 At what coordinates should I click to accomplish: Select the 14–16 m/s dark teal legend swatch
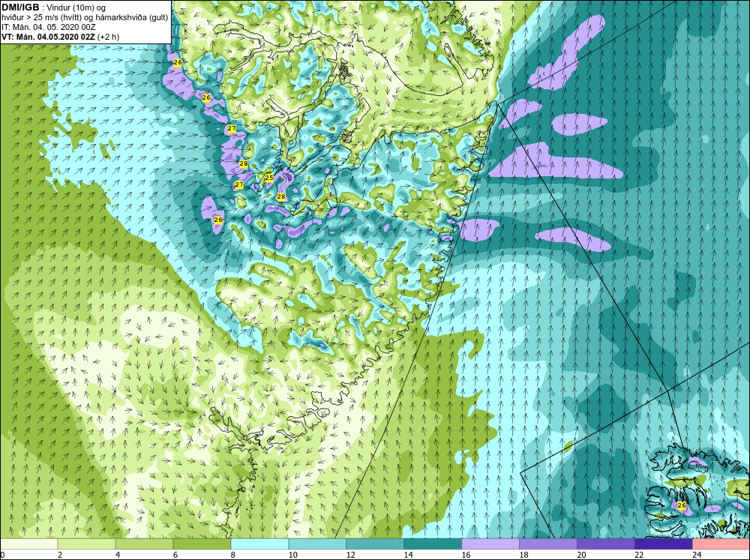click(433, 544)
